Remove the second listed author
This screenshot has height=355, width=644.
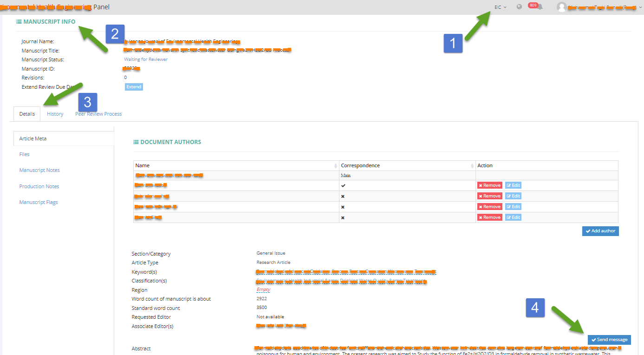pyautogui.click(x=489, y=185)
